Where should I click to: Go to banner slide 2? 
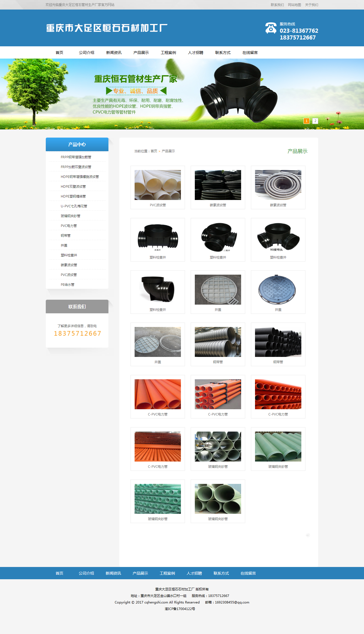[315, 121]
